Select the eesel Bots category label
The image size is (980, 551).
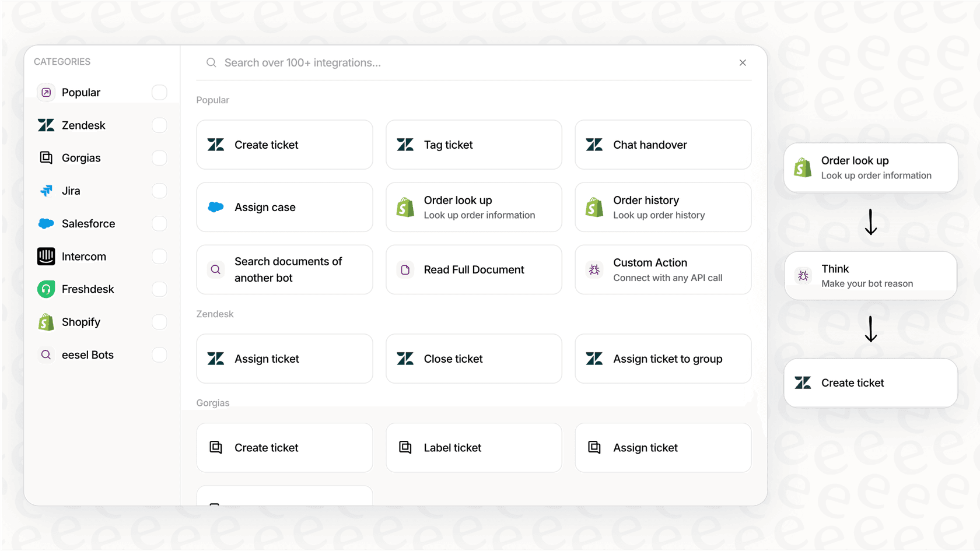87,355
